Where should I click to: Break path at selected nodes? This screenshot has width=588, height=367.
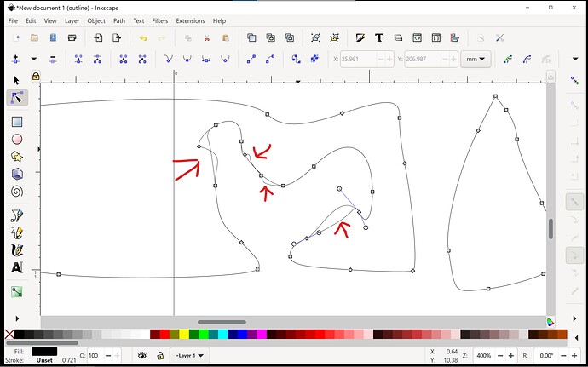(97, 59)
